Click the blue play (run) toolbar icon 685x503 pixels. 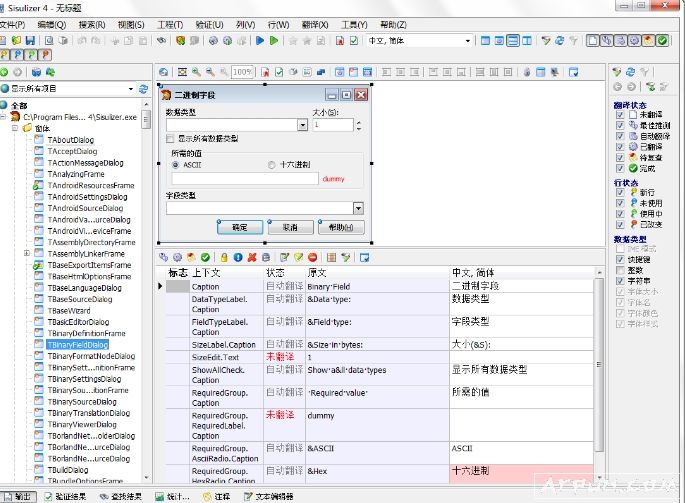tap(260, 41)
